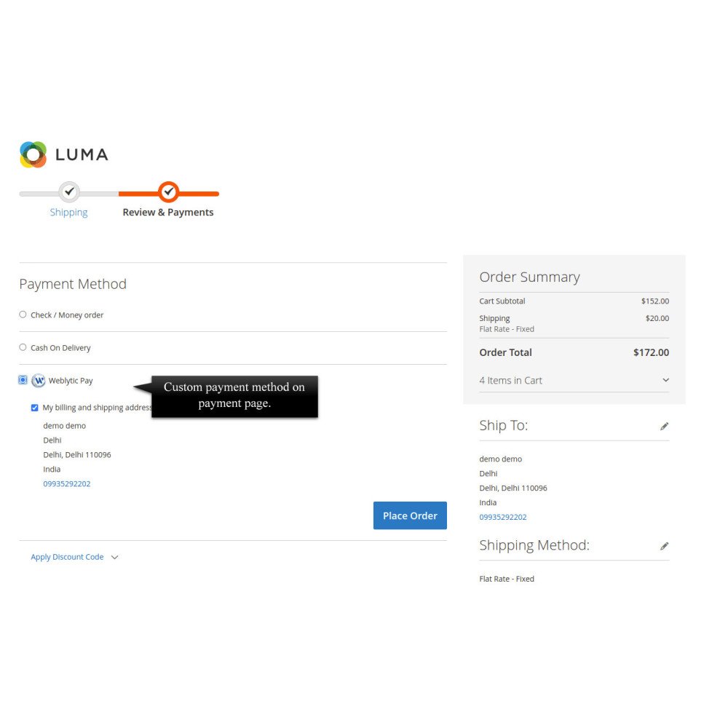Select Check / Money order radio button
The width and height of the screenshot is (728, 728).
point(23,314)
